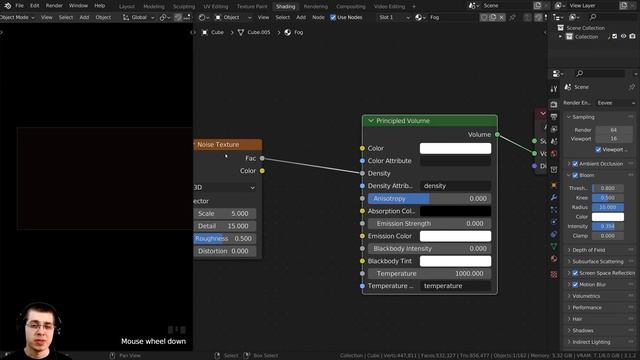Open the File menu
This screenshot has height=360, width=640.
tap(19, 6)
